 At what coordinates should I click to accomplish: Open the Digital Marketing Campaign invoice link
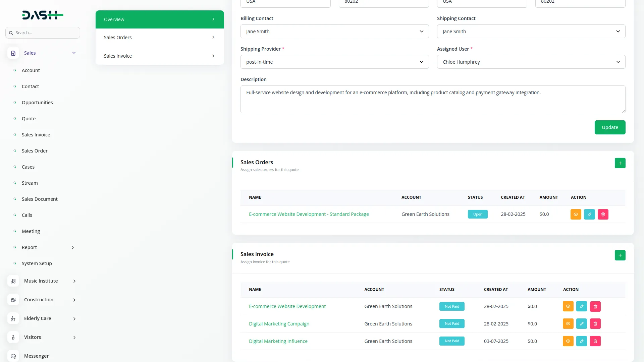279,324
